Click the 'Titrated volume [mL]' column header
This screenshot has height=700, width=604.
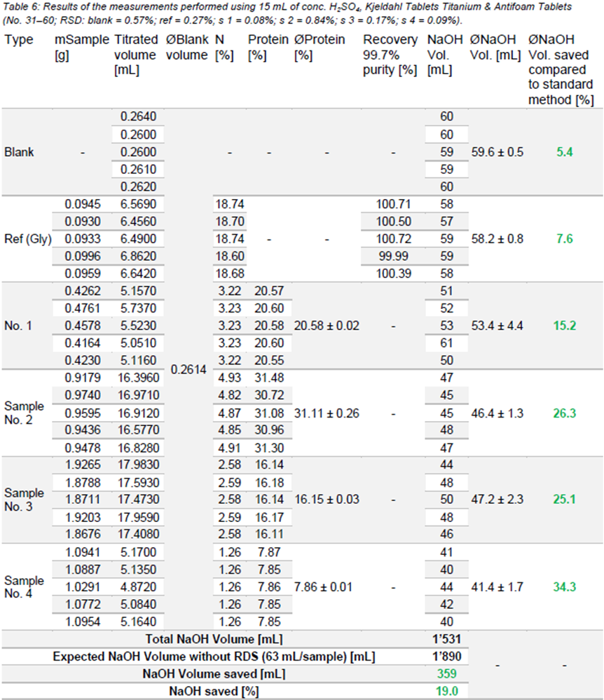click(x=136, y=55)
